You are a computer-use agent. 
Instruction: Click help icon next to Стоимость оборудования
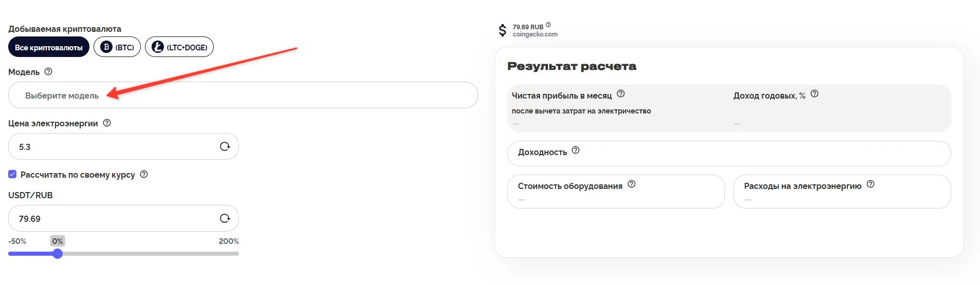(632, 184)
